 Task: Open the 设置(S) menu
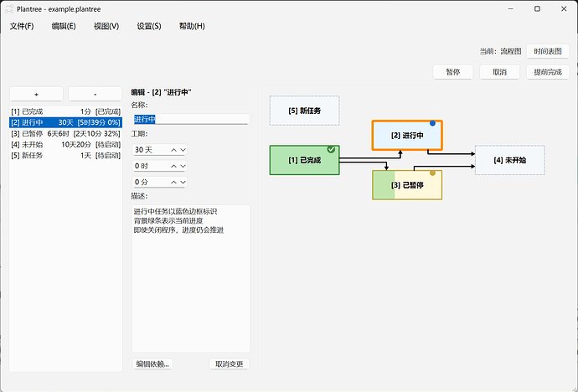(149, 26)
